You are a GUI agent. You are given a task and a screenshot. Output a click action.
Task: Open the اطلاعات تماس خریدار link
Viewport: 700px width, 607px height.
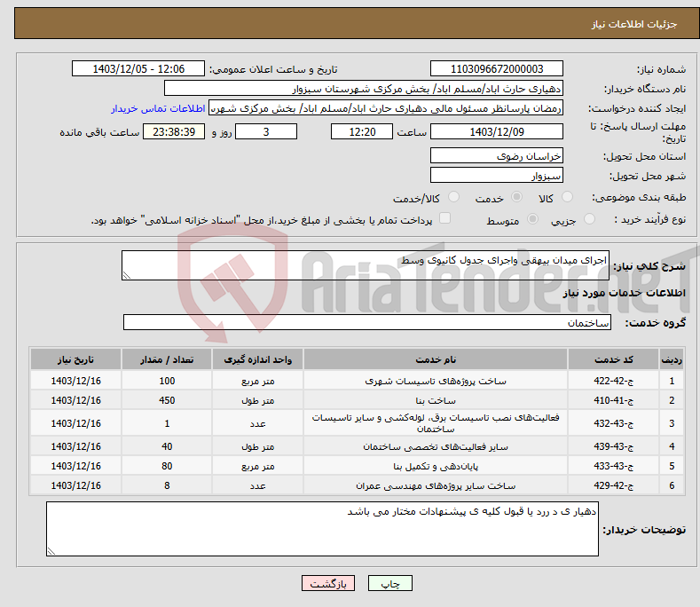158,108
